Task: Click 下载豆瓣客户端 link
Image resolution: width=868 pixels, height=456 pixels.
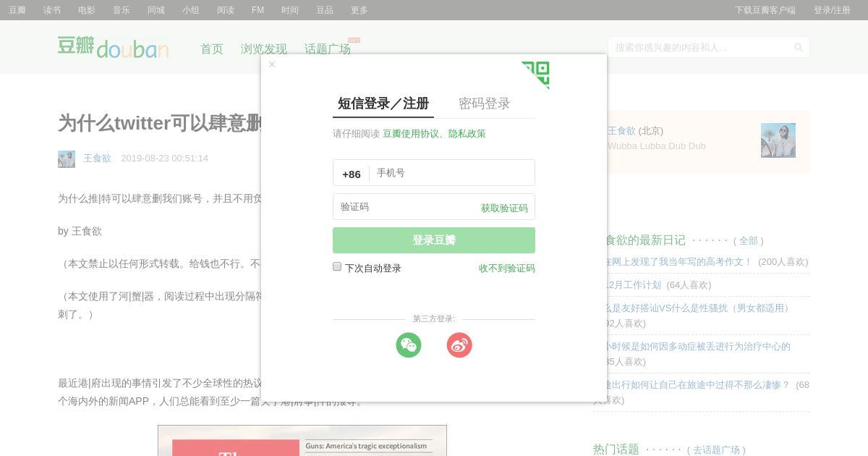Action: click(x=765, y=10)
